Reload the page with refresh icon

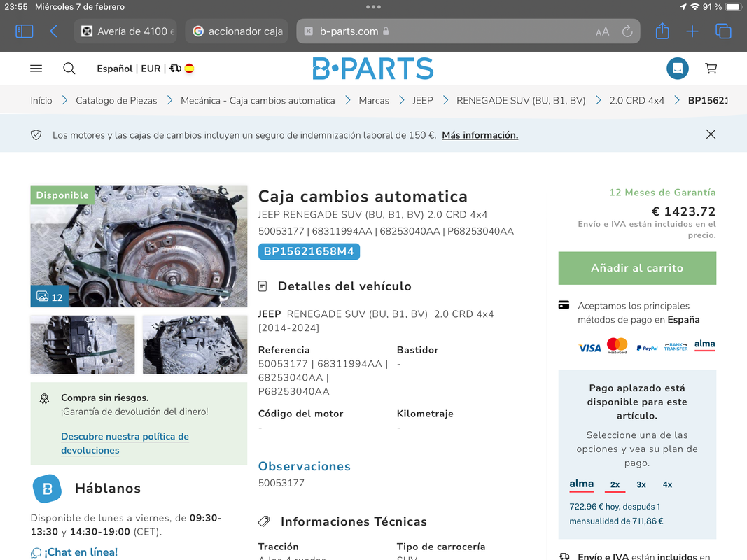(x=627, y=31)
